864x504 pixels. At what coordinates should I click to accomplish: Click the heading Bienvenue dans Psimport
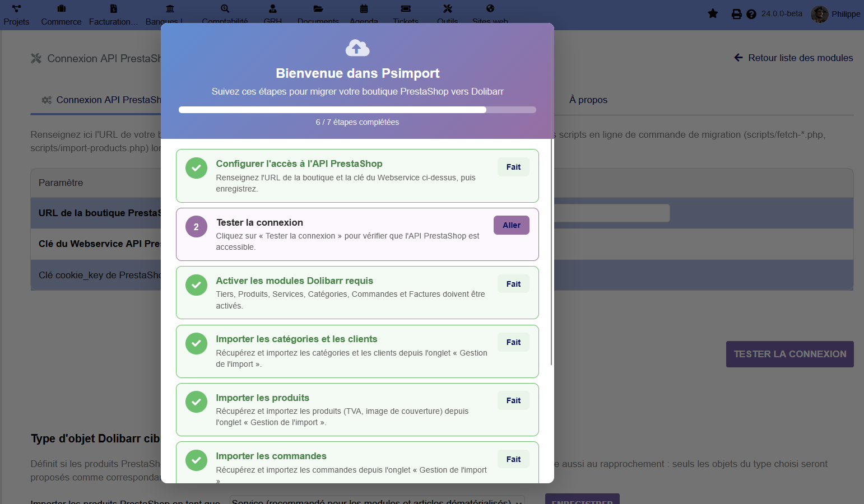point(357,73)
